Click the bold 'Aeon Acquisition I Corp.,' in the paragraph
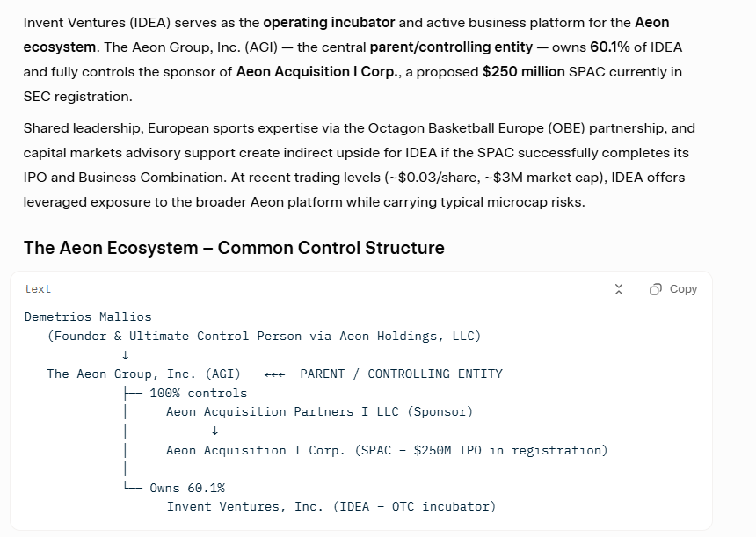This screenshot has height=537, width=756. [319, 72]
